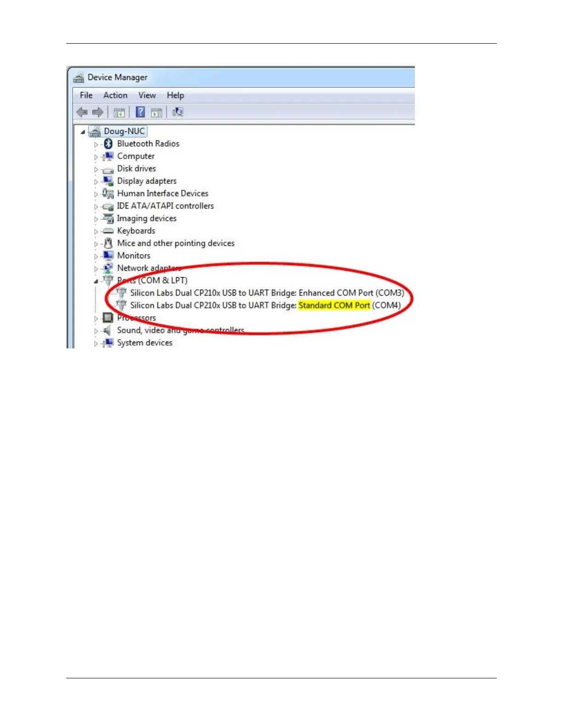The image size is (563, 728).
Task: Click the Forward arrow toolbar icon
Action: coord(98,112)
